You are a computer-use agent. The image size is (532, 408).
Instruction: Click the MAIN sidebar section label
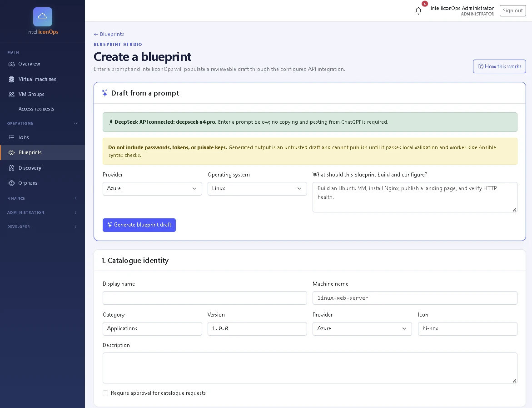(x=13, y=52)
